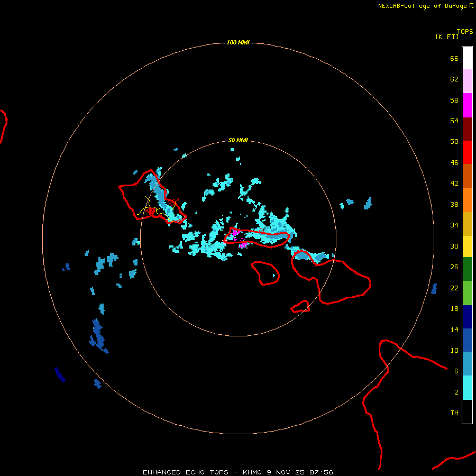Click the TH legend label
The width and height of the screenshot is (476, 476).
454,413
